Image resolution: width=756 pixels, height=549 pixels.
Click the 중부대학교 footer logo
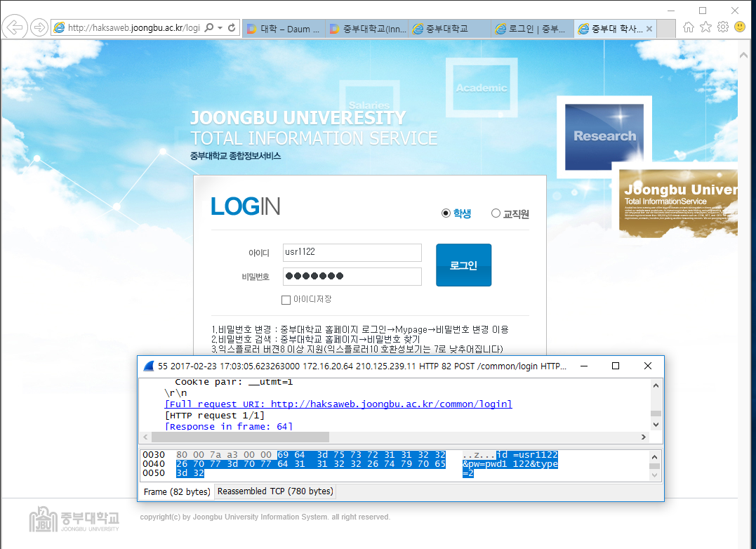[74, 519]
